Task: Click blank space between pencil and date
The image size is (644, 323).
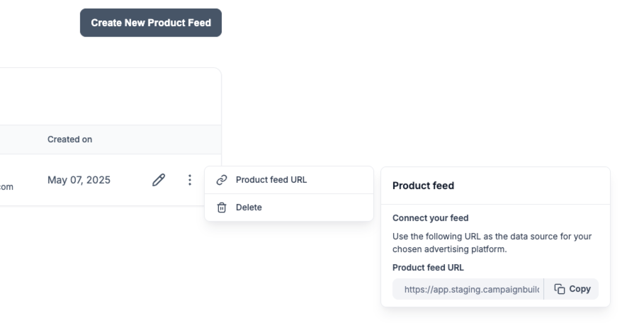Action: pos(131,180)
